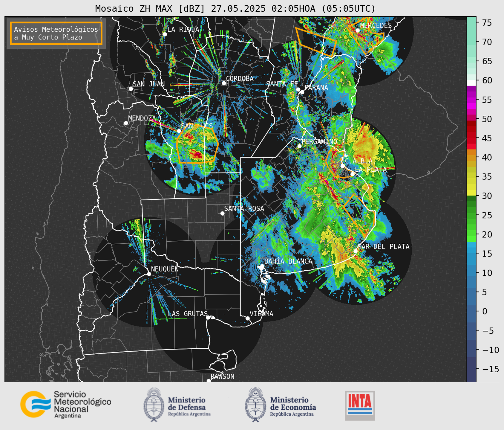Click the orange warning polygon north of Mar del Plata
The height and width of the screenshot is (430, 504).
click(360, 215)
